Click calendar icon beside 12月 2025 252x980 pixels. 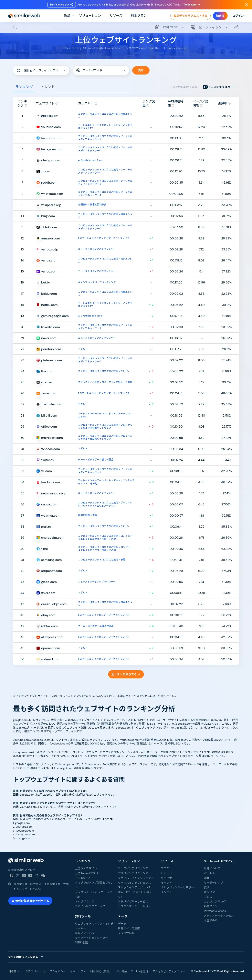tap(157, 27)
